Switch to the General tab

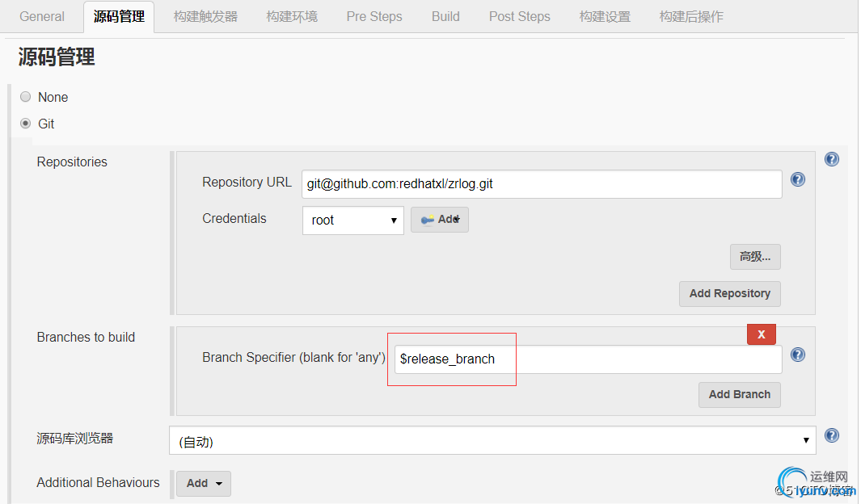click(x=42, y=16)
